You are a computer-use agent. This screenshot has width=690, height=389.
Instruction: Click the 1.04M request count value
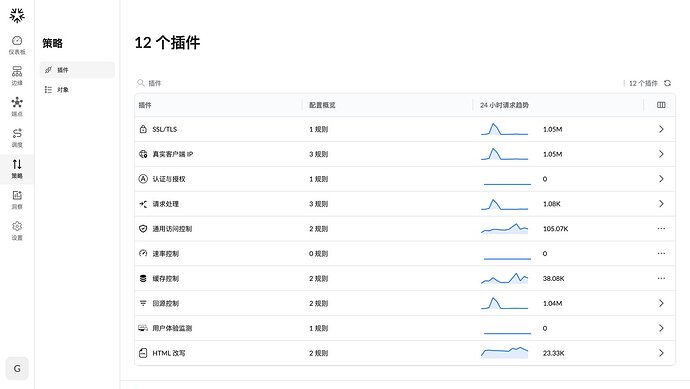pos(552,303)
